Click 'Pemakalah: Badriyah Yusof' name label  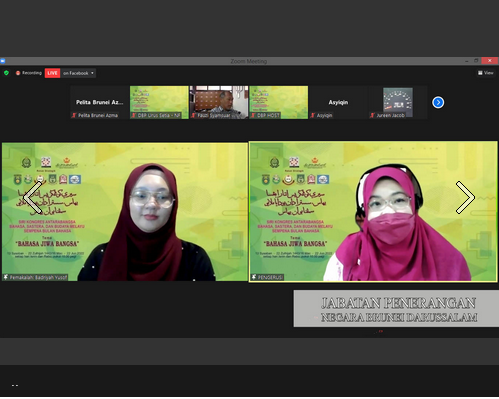click(x=38, y=277)
